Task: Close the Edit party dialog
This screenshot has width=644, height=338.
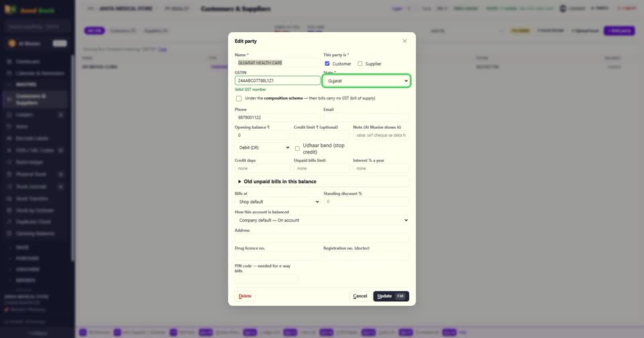Action: point(405,41)
